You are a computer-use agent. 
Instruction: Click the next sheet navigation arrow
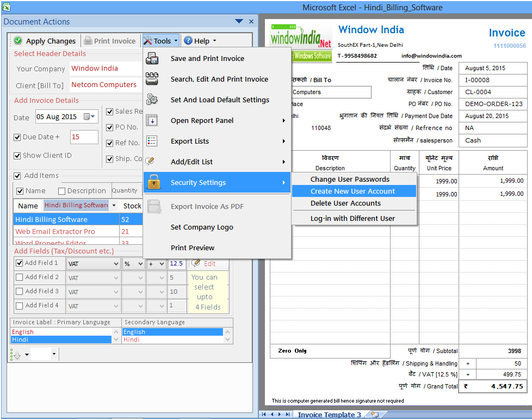point(280,414)
